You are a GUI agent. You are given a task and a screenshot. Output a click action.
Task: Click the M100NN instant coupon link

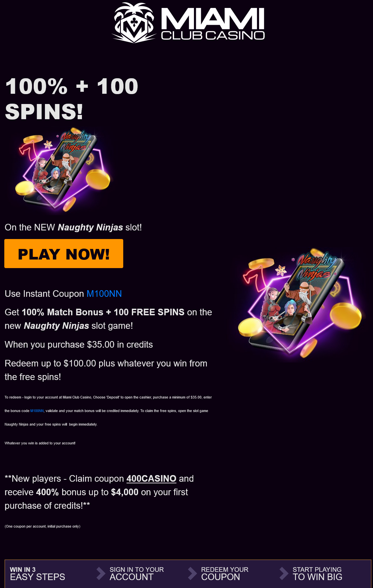[x=104, y=294]
